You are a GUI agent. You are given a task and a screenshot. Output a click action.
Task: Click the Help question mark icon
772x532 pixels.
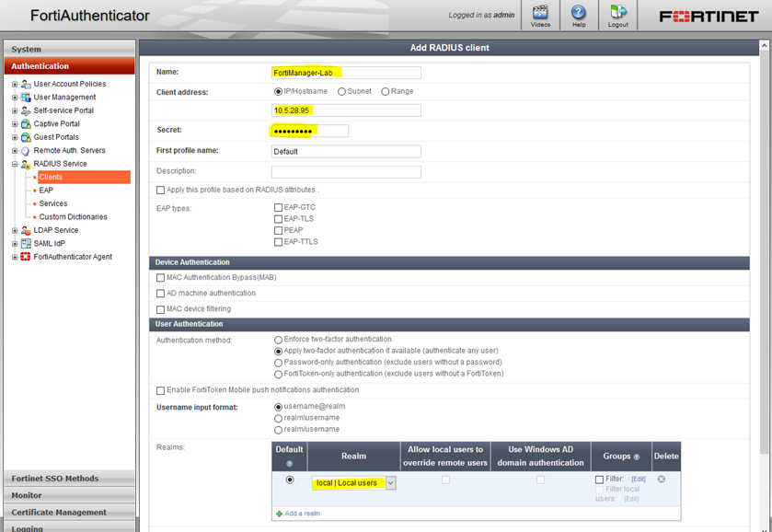pyautogui.click(x=578, y=13)
